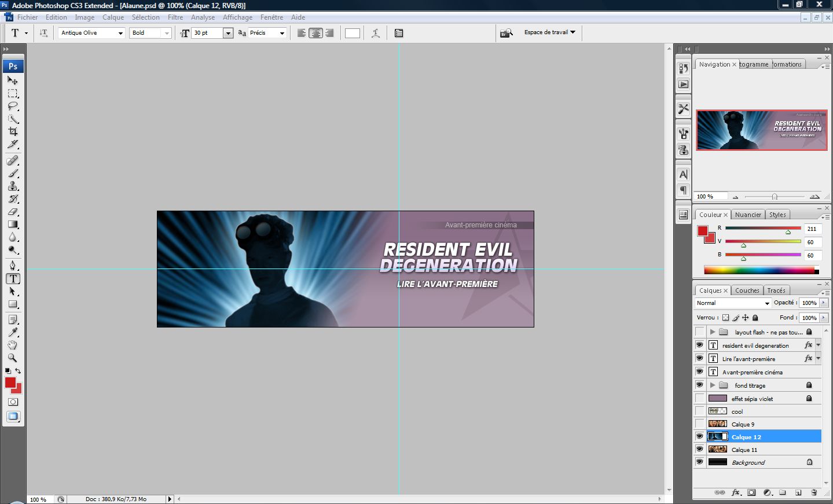Open the Calque menu
The width and height of the screenshot is (833, 504).
[113, 17]
